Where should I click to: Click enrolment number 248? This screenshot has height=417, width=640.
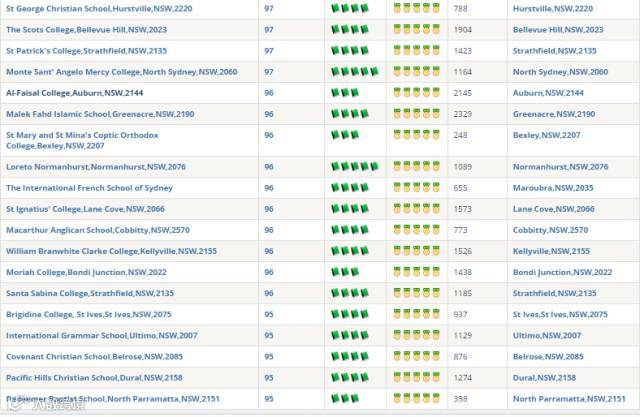pos(460,135)
